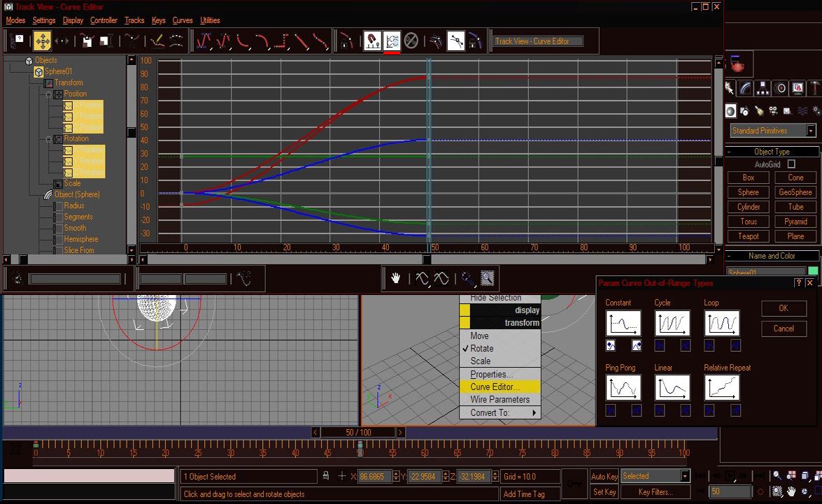Select Move in the quad menu
The width and height of the screenshot is (822, 504).
pos(499,336)
